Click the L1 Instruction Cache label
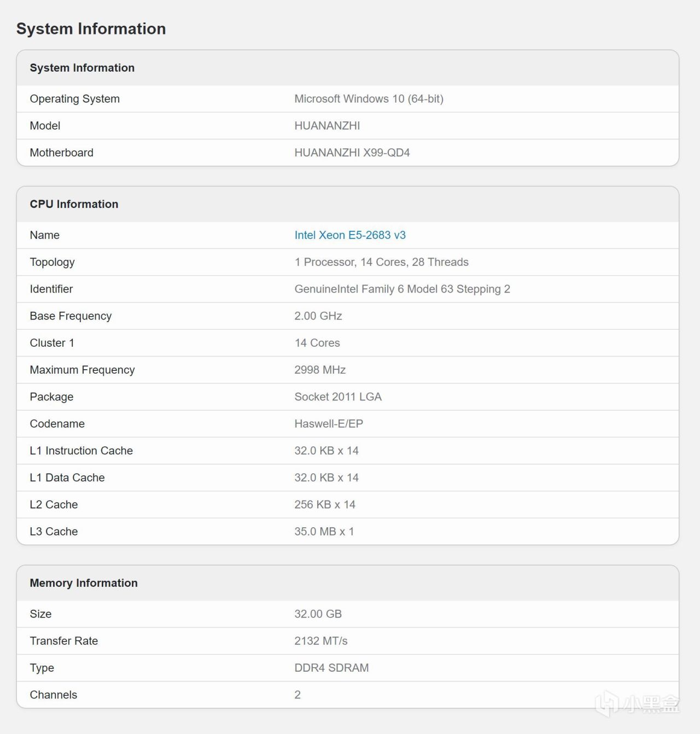The height and width of the screenshot is (734, 700). click(81, 451)
